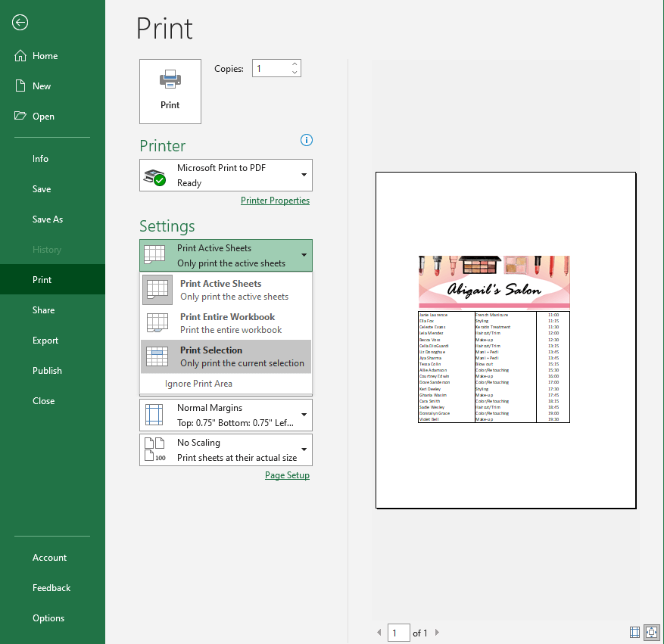
Task: Toggle Show Margins in the bottom right corner
Action: coord(634,632)
